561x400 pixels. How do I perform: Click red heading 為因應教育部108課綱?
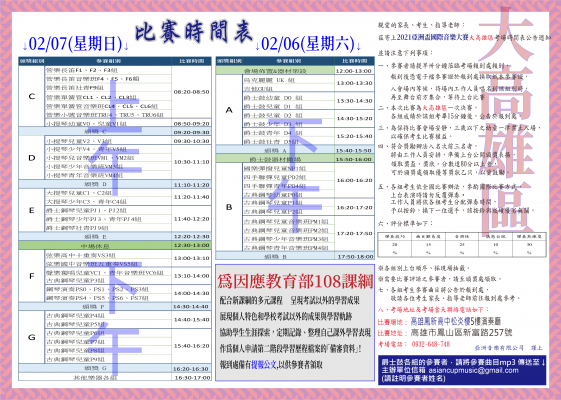point(295,282)
